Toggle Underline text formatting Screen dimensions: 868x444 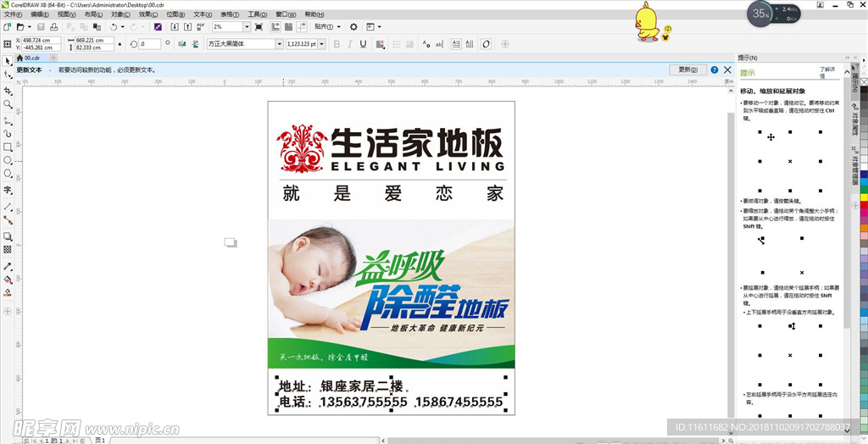click(363, 44)
